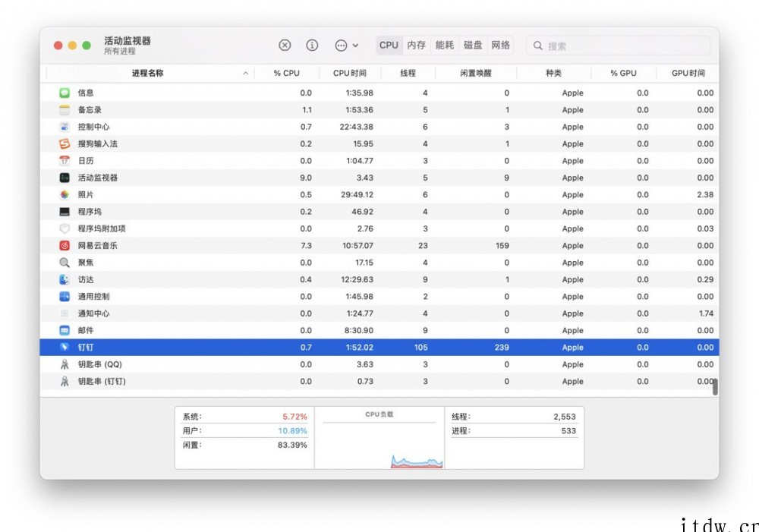
Task: Click the 日历 Calendar icon
Action: [x=65, y=160]
